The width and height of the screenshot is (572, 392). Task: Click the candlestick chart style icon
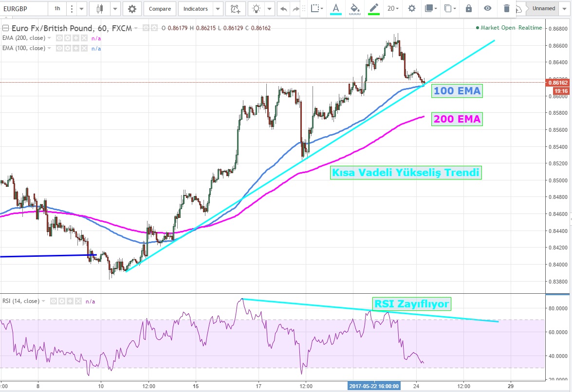tap(100, 9)
